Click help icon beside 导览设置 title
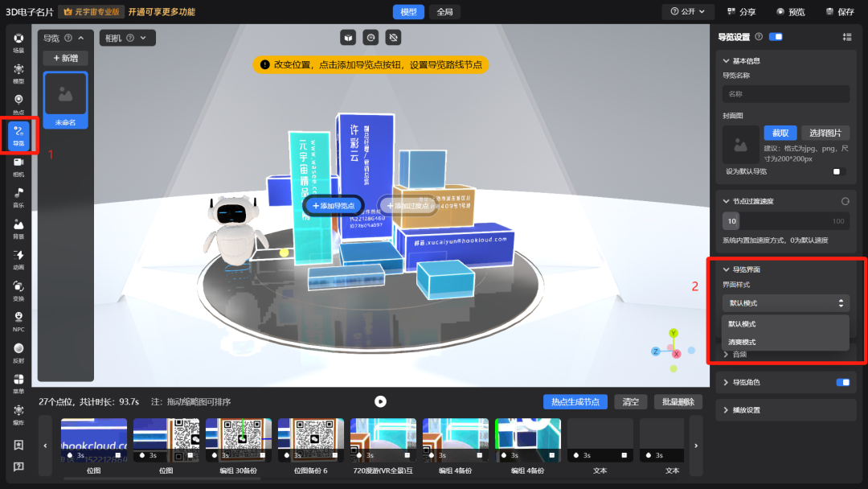The image size is (868, 489). tap(759, 36)
